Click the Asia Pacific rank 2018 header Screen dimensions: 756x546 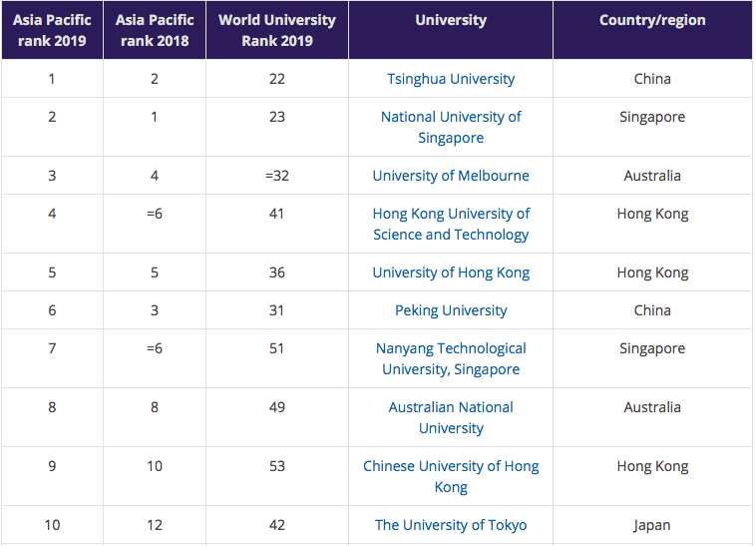(155, 30)
